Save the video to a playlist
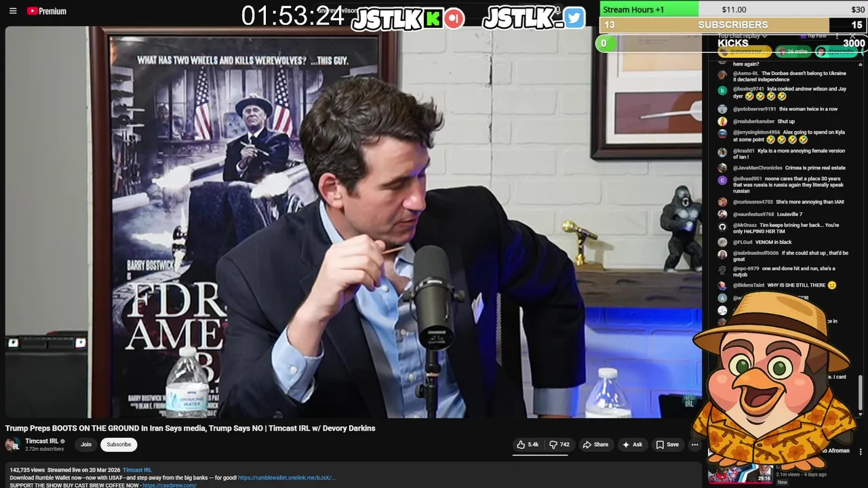 (x=667, y=445)
